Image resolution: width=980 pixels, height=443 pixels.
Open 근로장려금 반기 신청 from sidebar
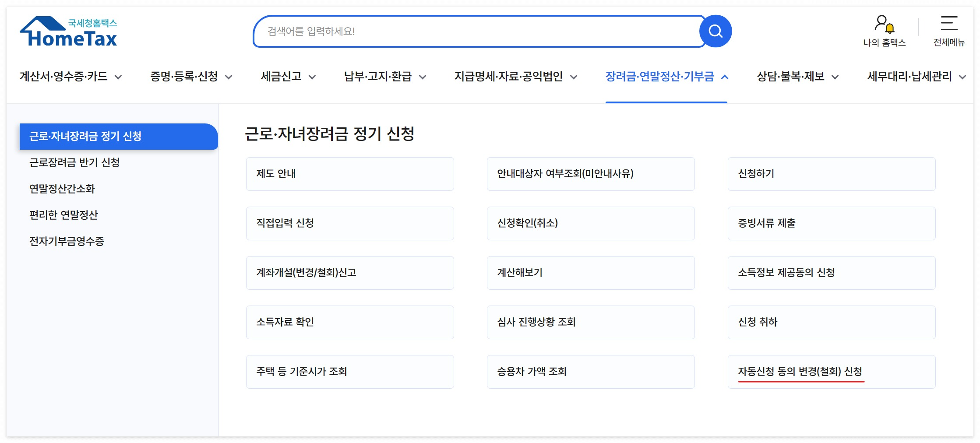74,163
